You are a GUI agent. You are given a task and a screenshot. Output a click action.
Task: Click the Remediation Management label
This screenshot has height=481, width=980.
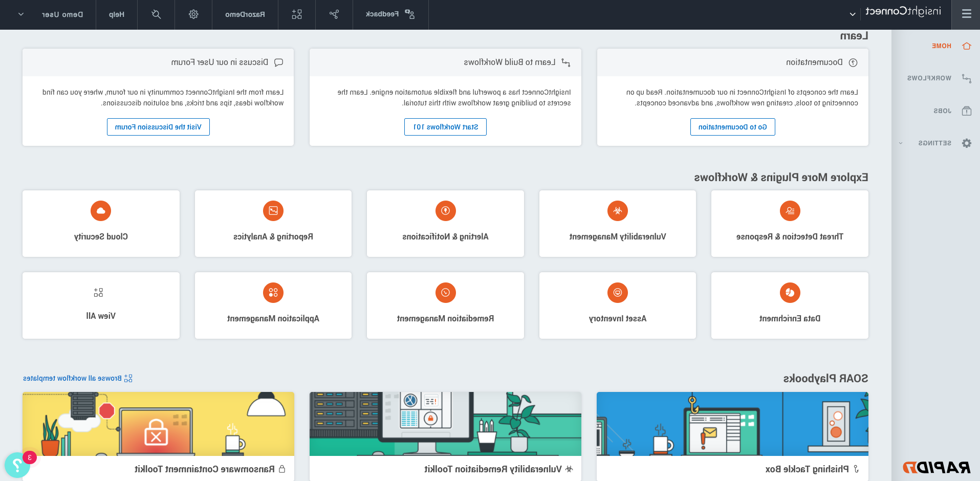tap(446, 318)
